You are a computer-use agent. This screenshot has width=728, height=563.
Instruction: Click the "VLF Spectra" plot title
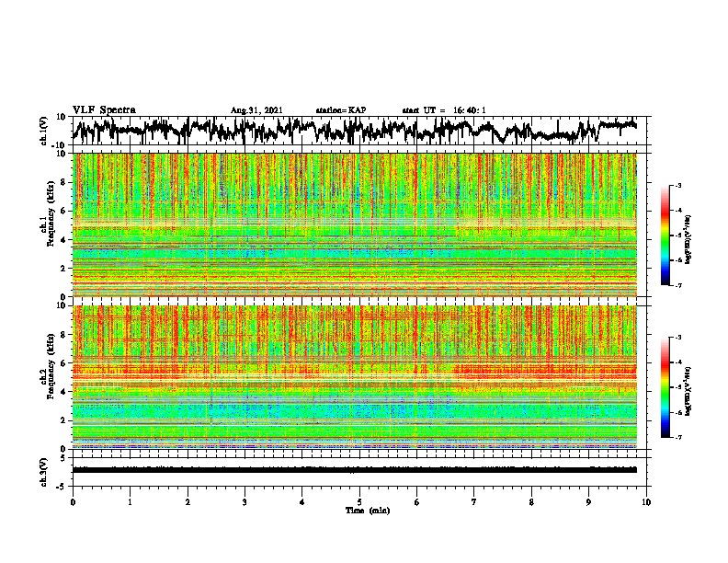(104, 110)
